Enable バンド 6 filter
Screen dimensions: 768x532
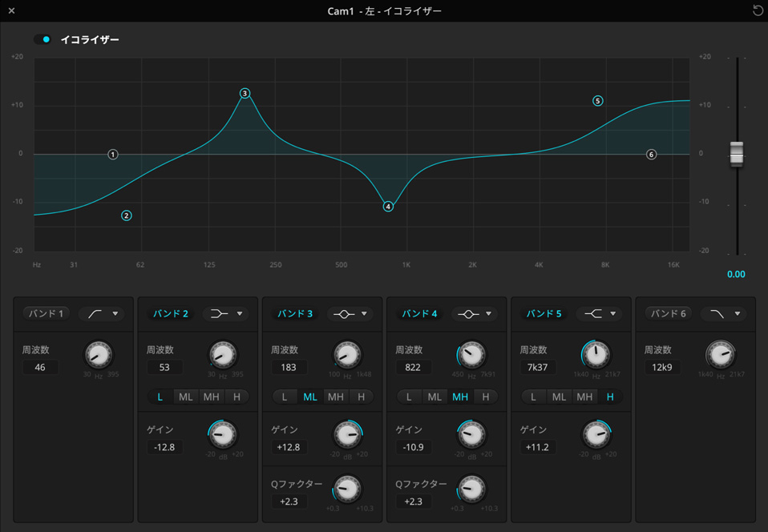pyautogui.click(x=668, y=314)
